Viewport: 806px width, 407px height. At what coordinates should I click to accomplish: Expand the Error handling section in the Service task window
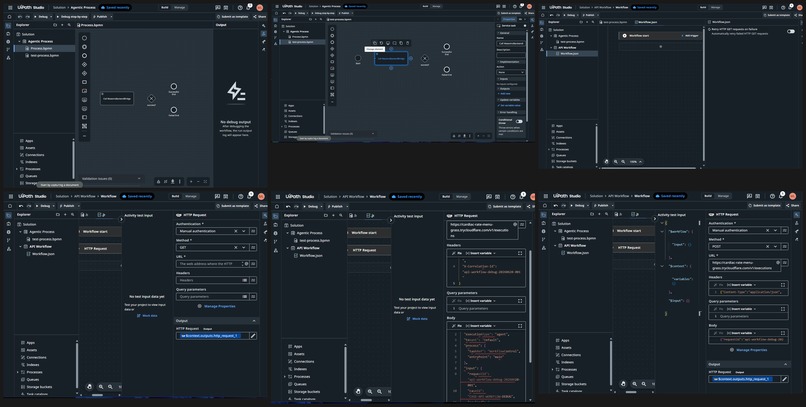(x=508, y=112)
